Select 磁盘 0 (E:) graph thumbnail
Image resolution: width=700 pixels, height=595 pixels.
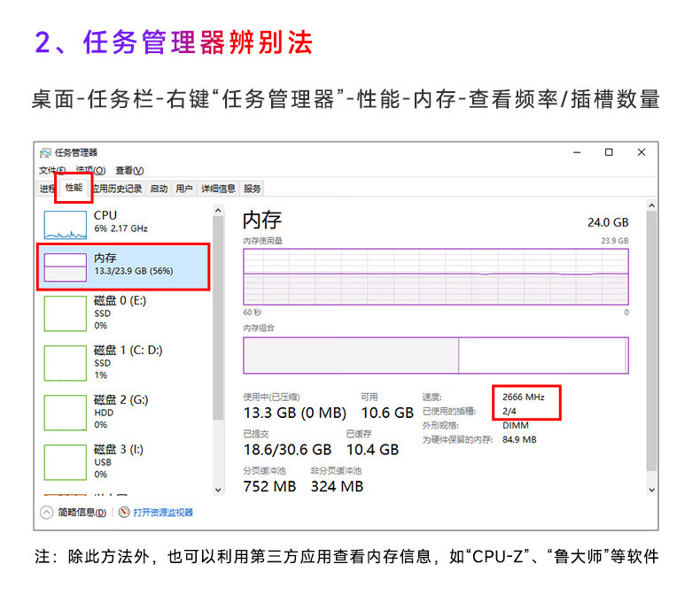click(66, 314)
